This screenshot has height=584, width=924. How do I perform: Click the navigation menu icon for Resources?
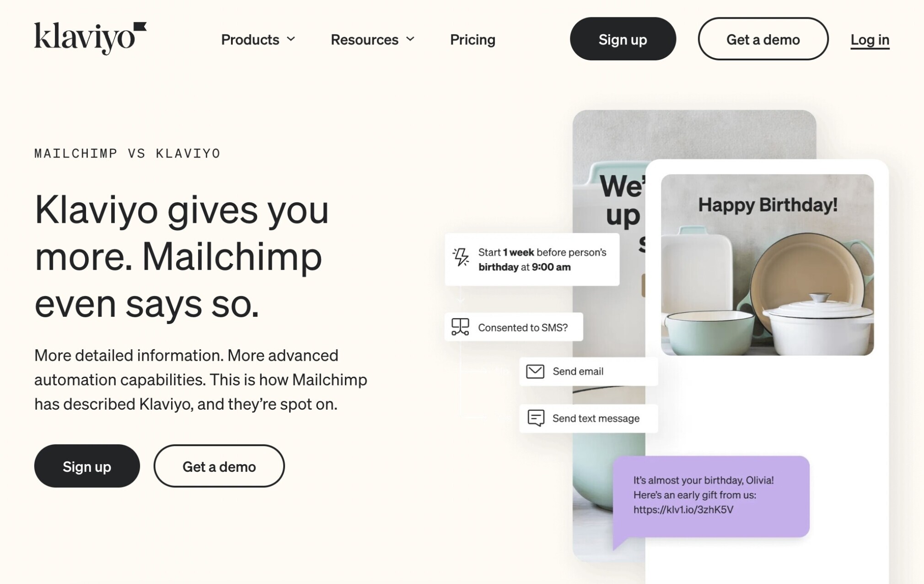[412, 39]
